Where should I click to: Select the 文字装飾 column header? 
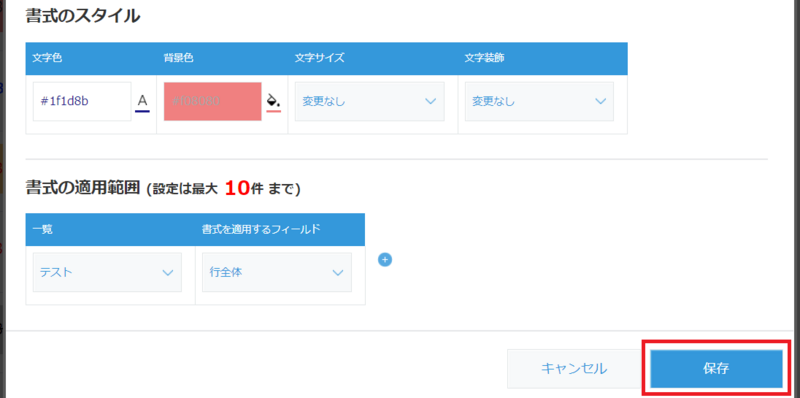[x=484, y=58]
